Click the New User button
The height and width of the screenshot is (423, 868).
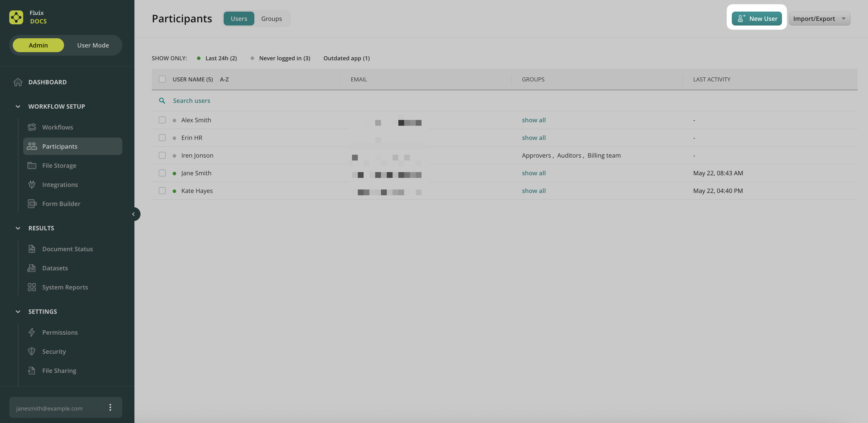click(x=756, y=19)
